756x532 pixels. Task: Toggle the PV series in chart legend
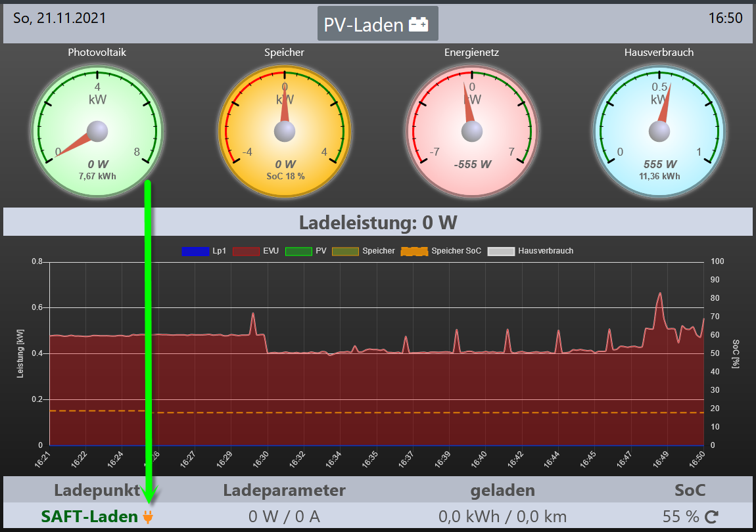[x=306, y=251]
